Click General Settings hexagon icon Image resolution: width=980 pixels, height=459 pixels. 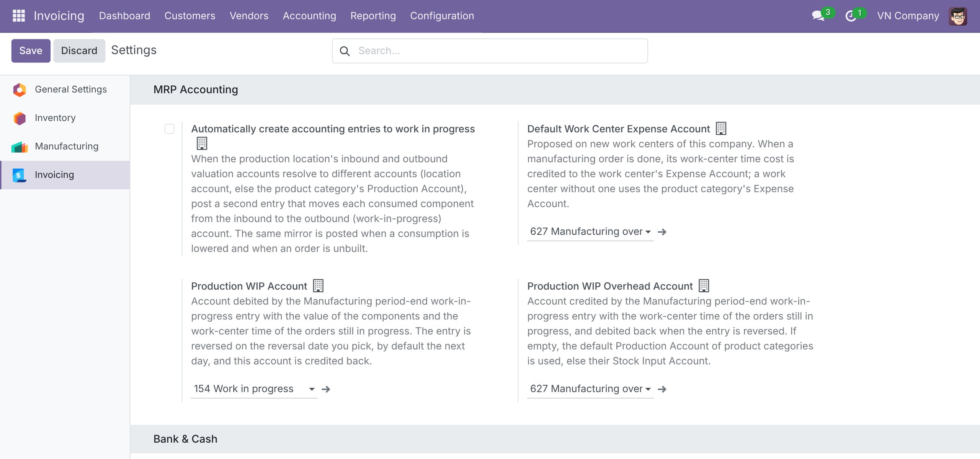pos(20,90)
